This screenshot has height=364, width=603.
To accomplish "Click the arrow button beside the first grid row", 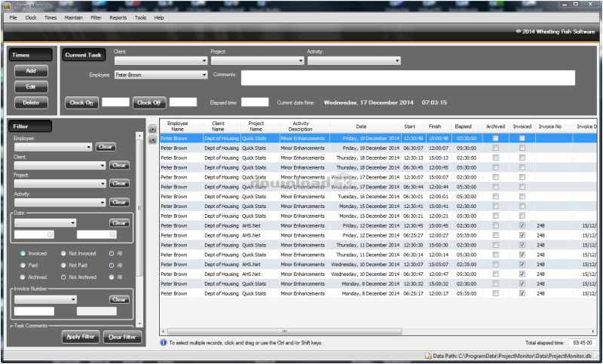I will pyautogui.click(x=153, y=140).
